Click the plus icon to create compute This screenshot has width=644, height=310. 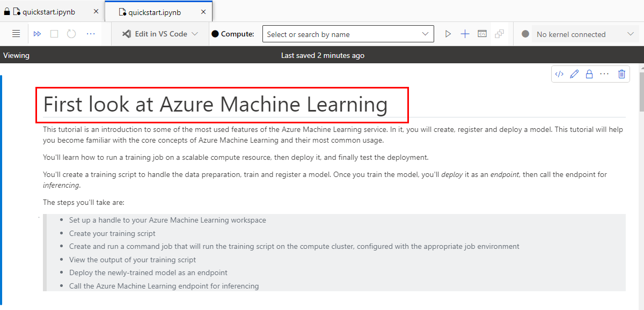tap(465, 34)
